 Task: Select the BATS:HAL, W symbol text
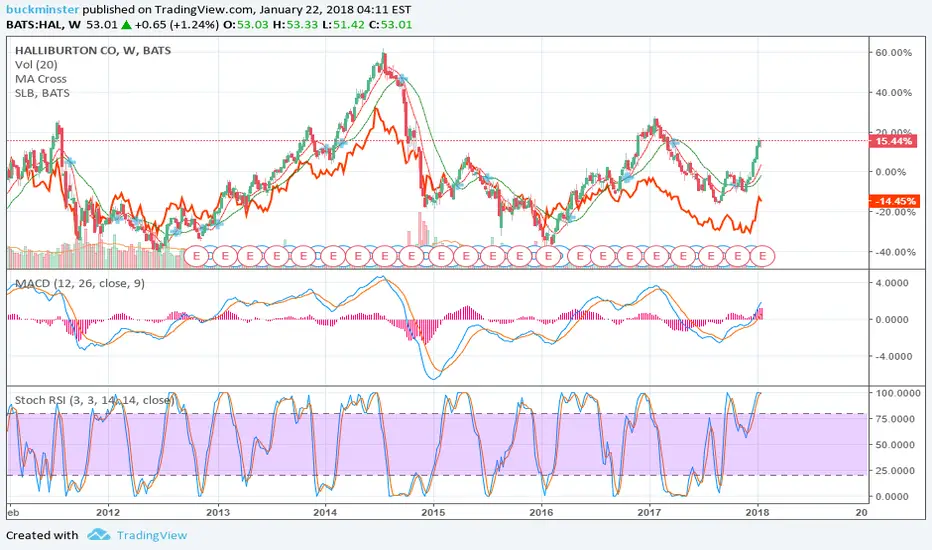point(43,25)
